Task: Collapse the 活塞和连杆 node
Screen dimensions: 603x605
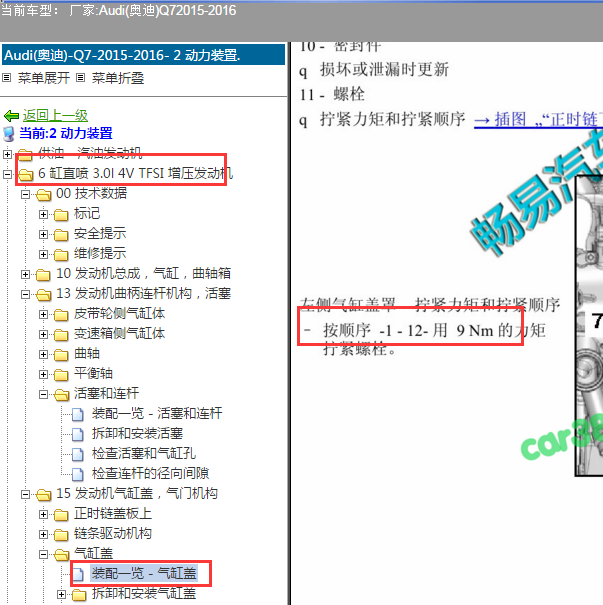Action: click(x=44, y=394)
